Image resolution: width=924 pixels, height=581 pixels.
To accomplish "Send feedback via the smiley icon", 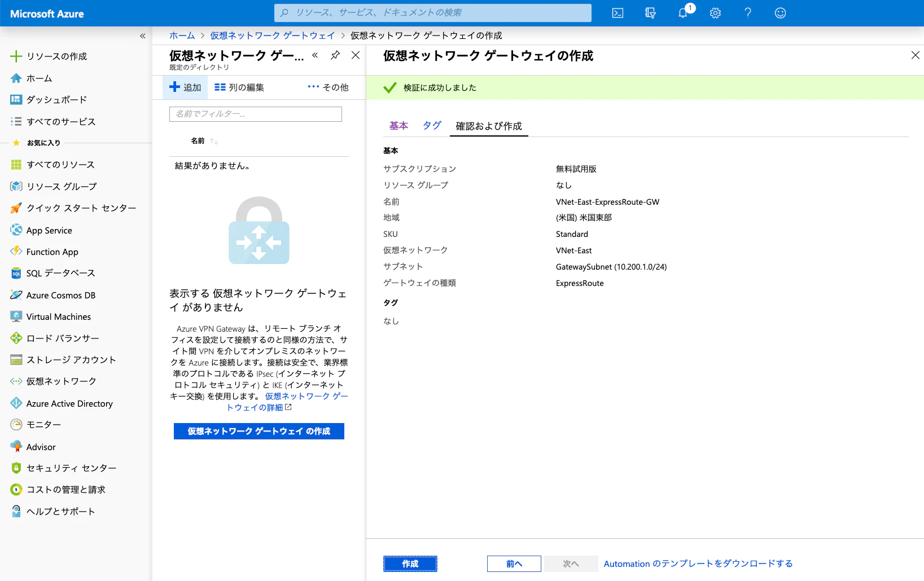I will pos(780,13).
